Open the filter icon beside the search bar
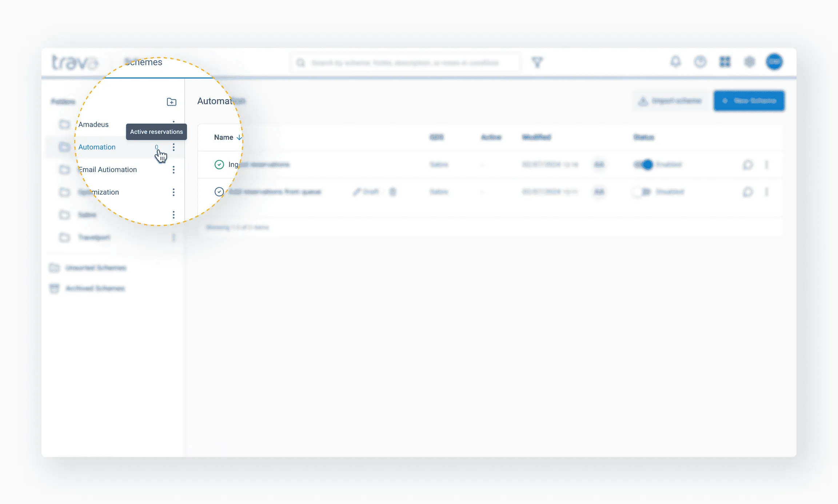The image size is (838, 504). [538, 63]
